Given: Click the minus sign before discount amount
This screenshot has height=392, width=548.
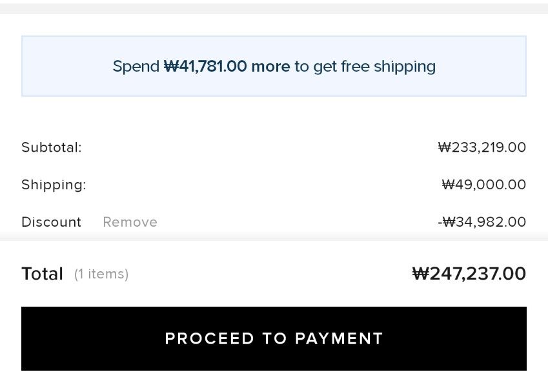Looking at the screenshot, I should tap(440, 222).
